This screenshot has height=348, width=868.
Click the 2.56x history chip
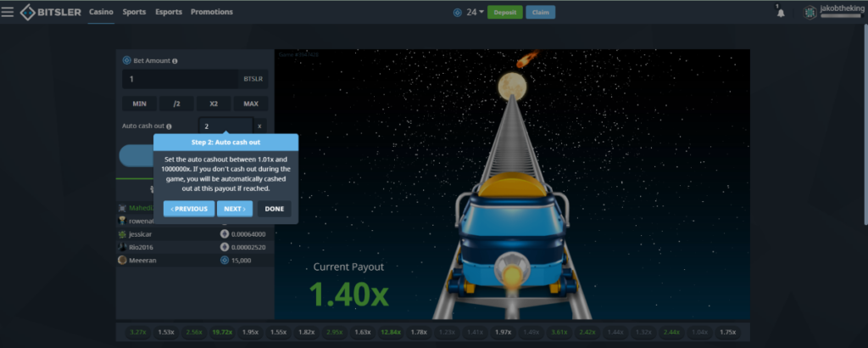point(194,333)
